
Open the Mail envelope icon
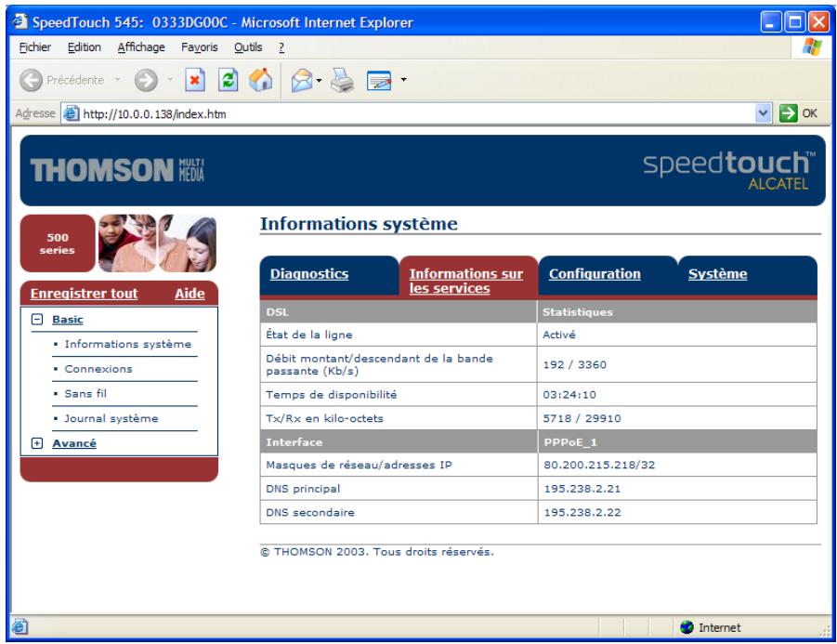[x=302, y=81]
